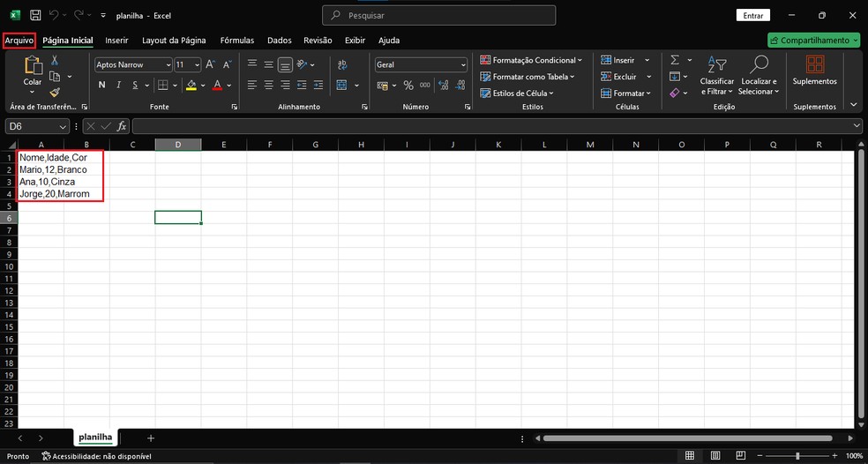868x464 pixels.
Task: Open Classificar e Filtrar dropdown
Action: 717,76
